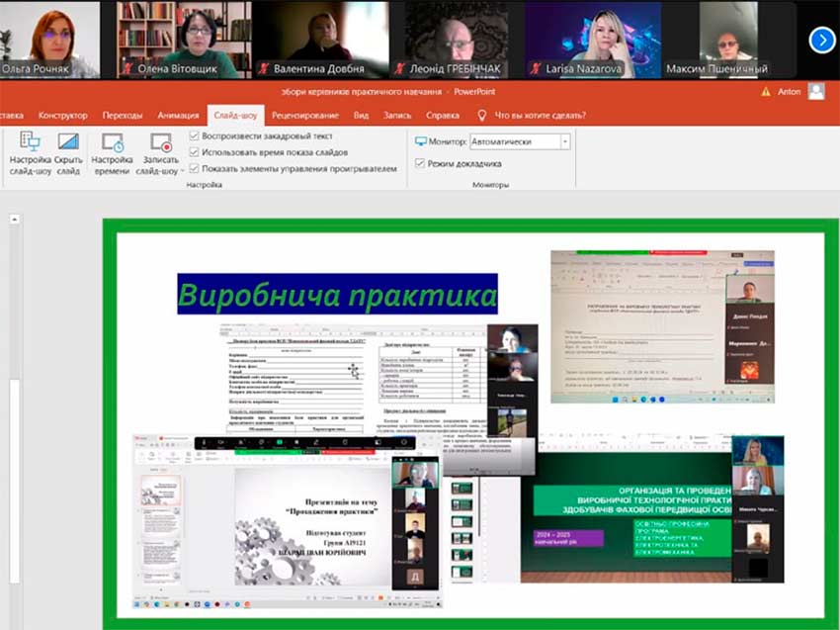Switch to the Анимация ribbon tab
This screenshot has width=840, height=630.
[x=178, y=115]
